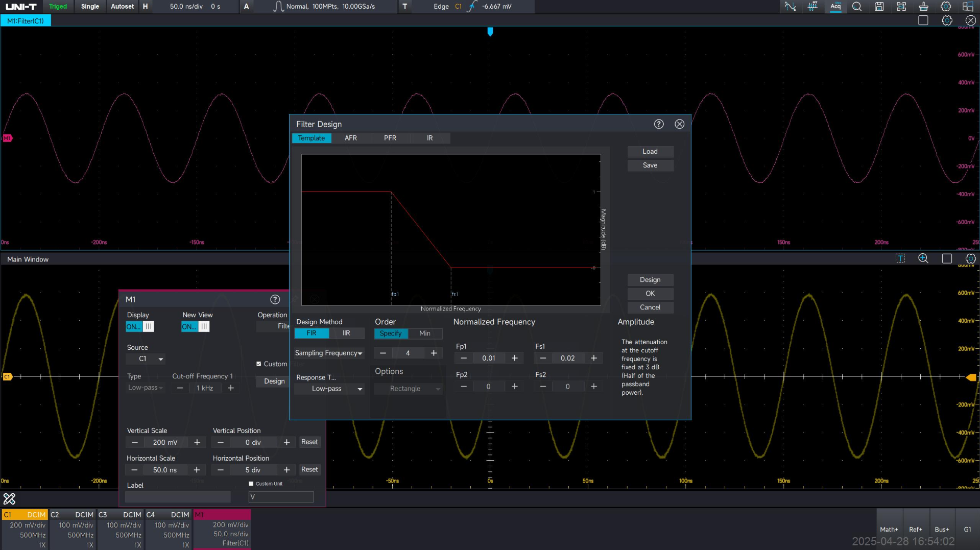The width and height of the screenshot is (980, 550).
Task: Toggle the M1 Display ON switch
Action: tap(140, 327)
